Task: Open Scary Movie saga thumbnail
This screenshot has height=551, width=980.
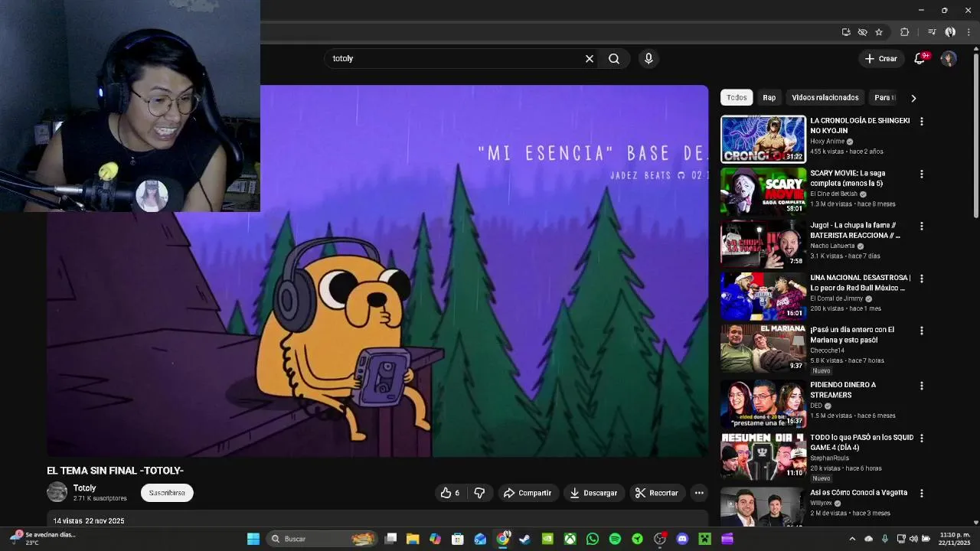Action: 763,191
